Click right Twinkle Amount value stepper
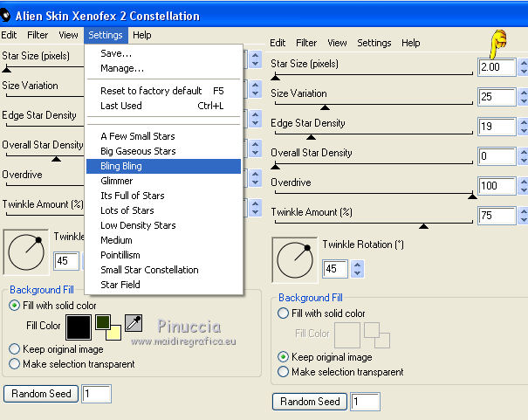This screenshot has height=420, width=528. (524, 215)
